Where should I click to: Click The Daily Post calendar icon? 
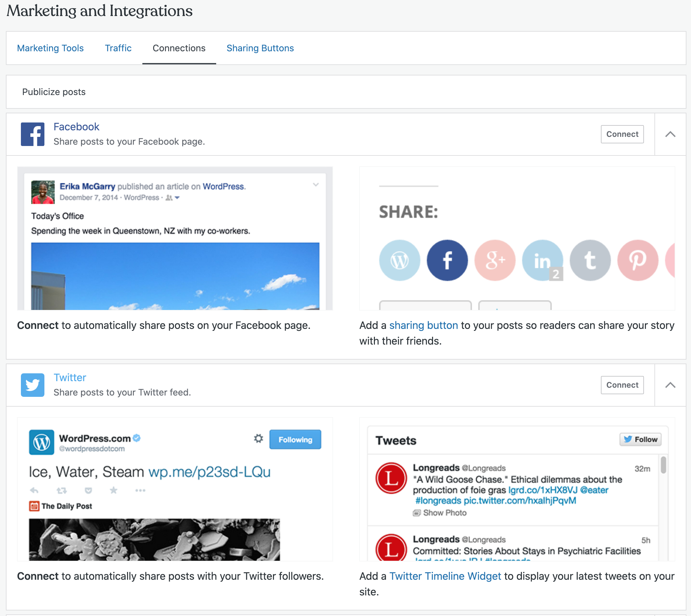[34, 506]
